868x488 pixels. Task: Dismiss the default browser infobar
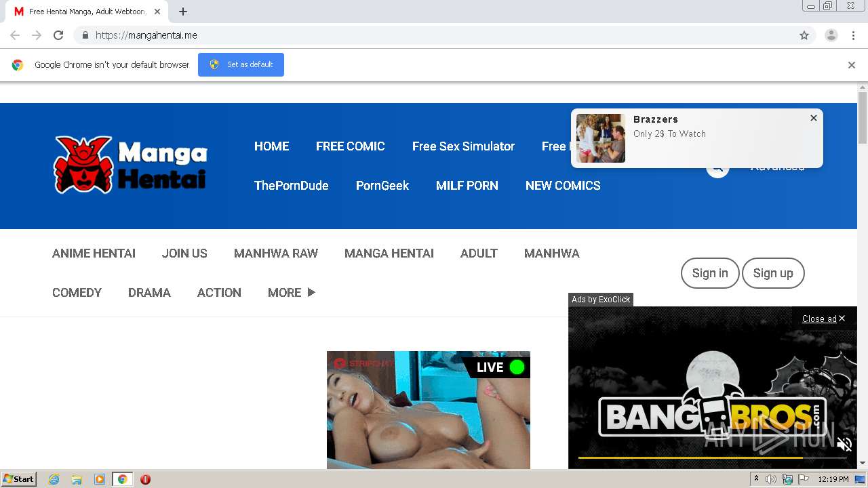852,65
